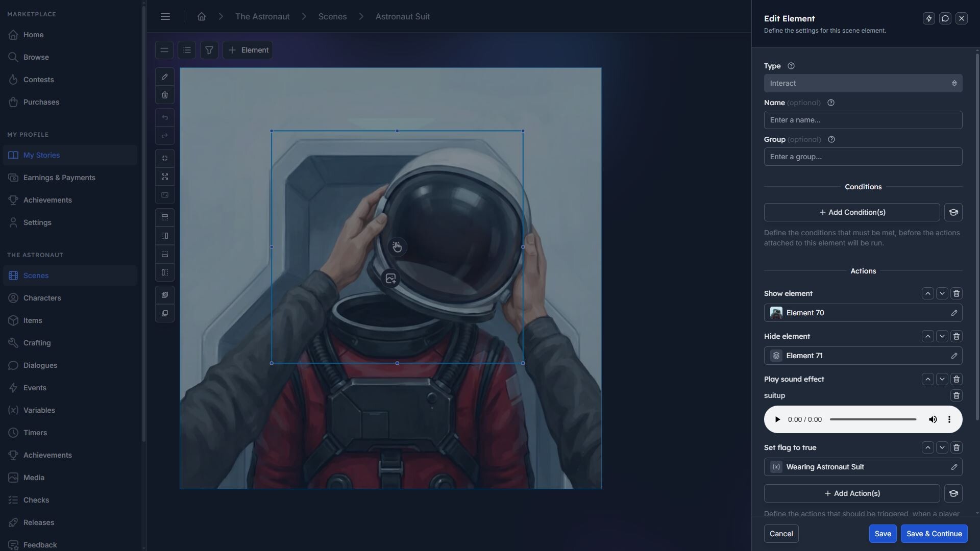This screenshot has height=551, width=980.
Task: Open the comment icon in Edit Element header
Action: (x=945, y=18)
